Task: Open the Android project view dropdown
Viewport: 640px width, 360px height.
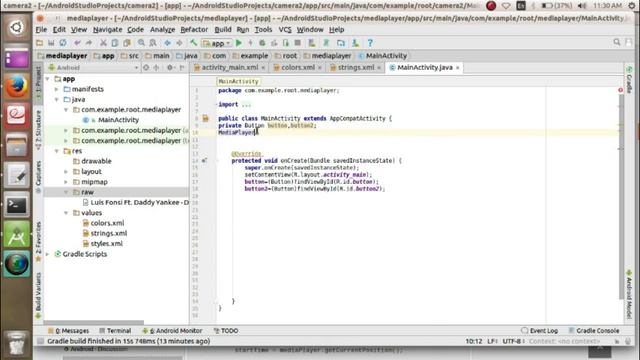Action: coord(93,67)
